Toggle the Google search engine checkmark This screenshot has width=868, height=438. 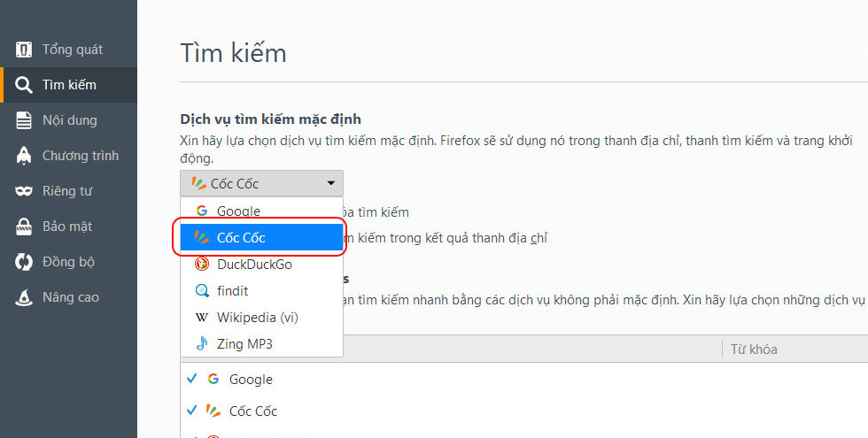[192, 379]
